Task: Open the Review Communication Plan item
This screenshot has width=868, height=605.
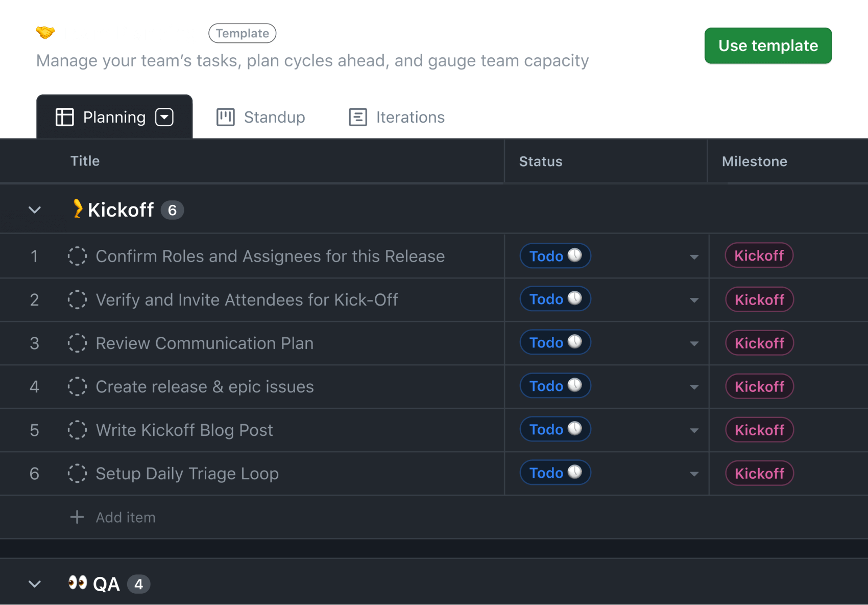Action: point(204,343)
